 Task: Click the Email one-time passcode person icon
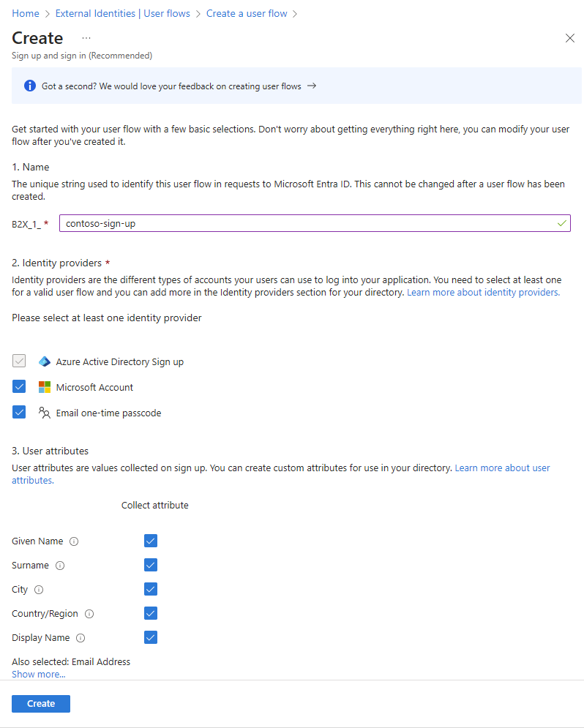click(x=45, y=412)
